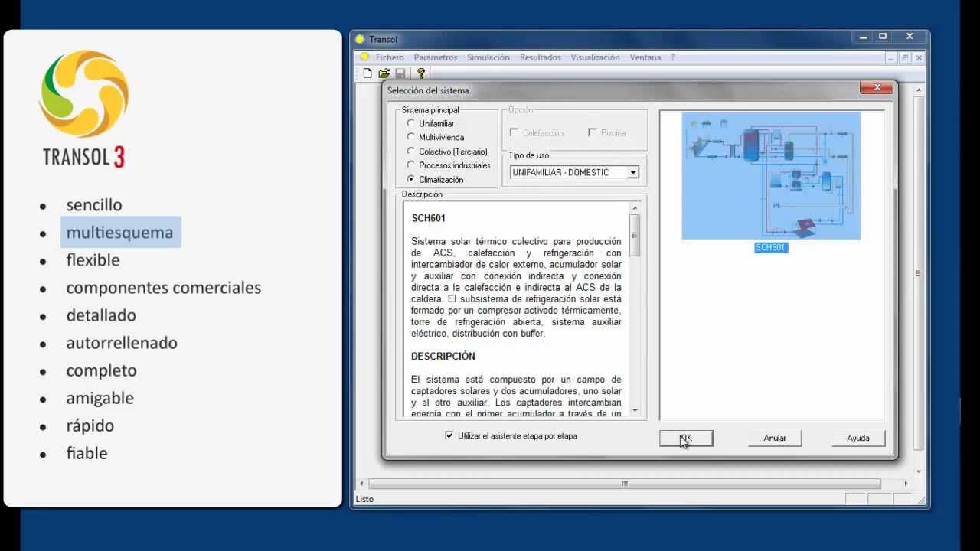Click the flexible bullet item
The height and width of the screenshot is (551, 980).
93,260
